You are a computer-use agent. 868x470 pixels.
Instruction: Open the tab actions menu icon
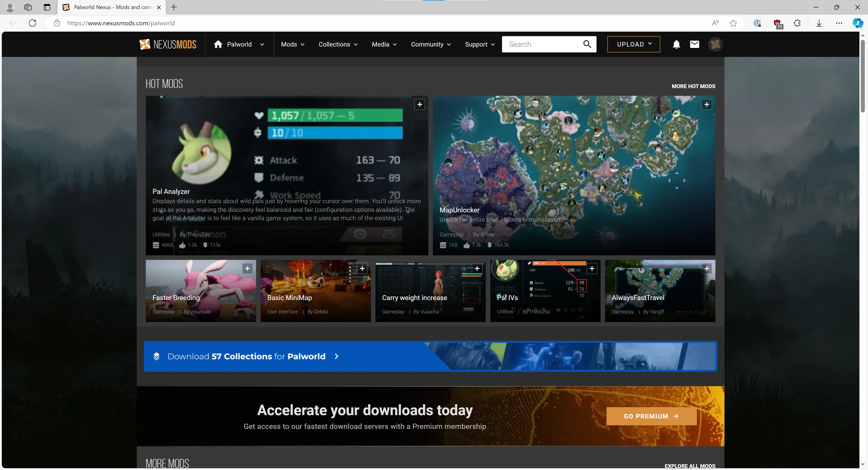coord(47,7)
